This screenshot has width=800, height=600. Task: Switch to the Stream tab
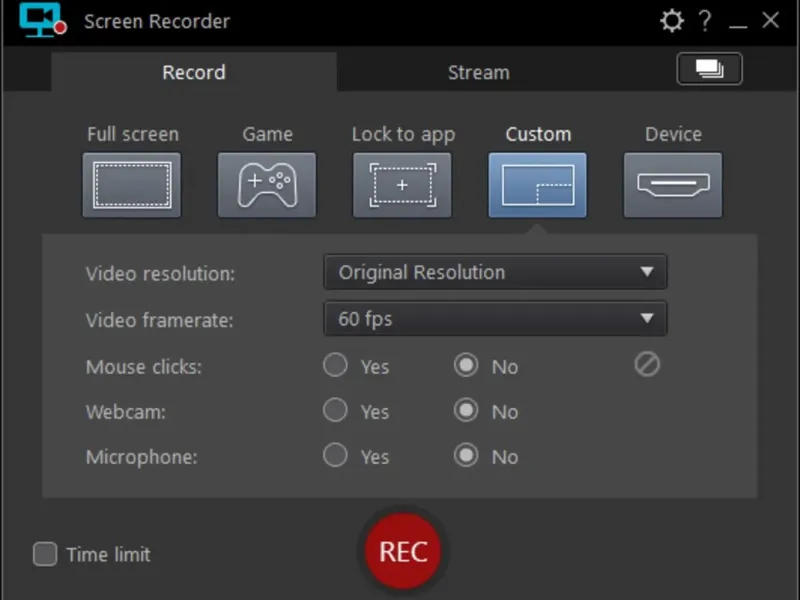(479, 72)
